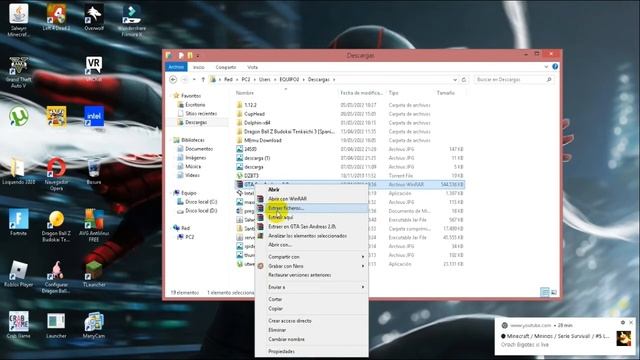Open address bar history dropdown
The image size is (640, 360).
(455, 80)
